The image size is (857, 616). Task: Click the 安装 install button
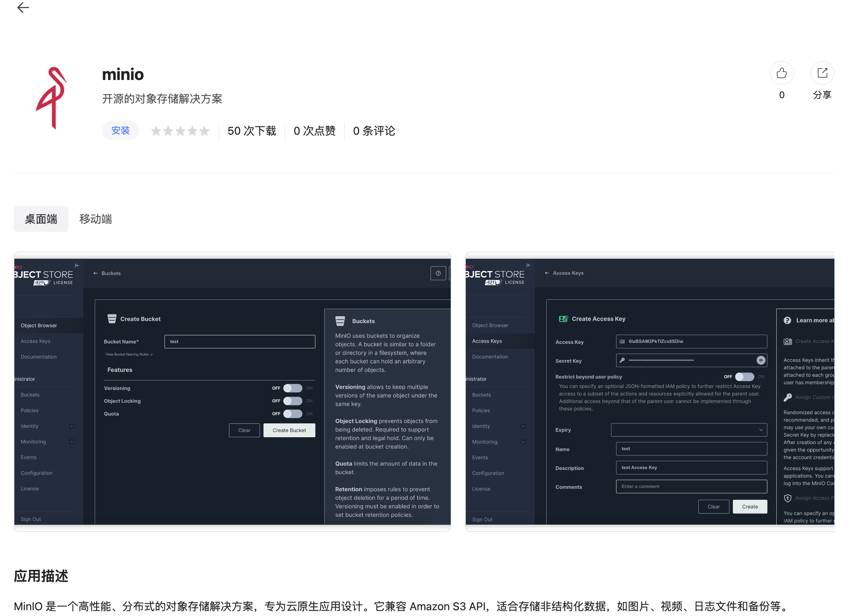(120, 131)
